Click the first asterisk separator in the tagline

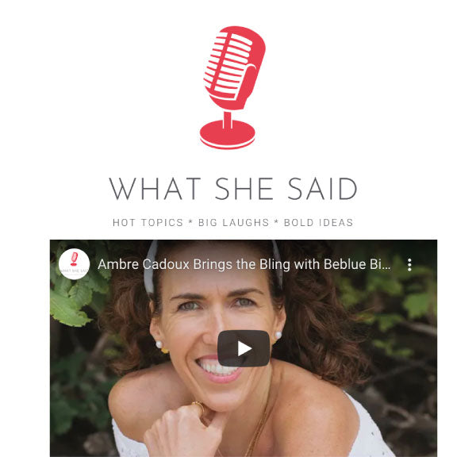[x=190, y=221]
